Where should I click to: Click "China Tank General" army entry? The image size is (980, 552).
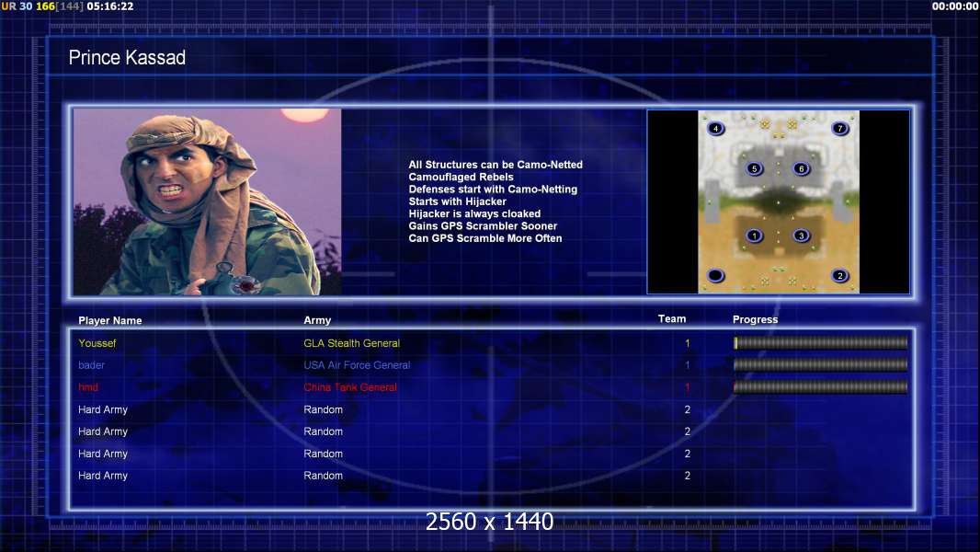350,387
